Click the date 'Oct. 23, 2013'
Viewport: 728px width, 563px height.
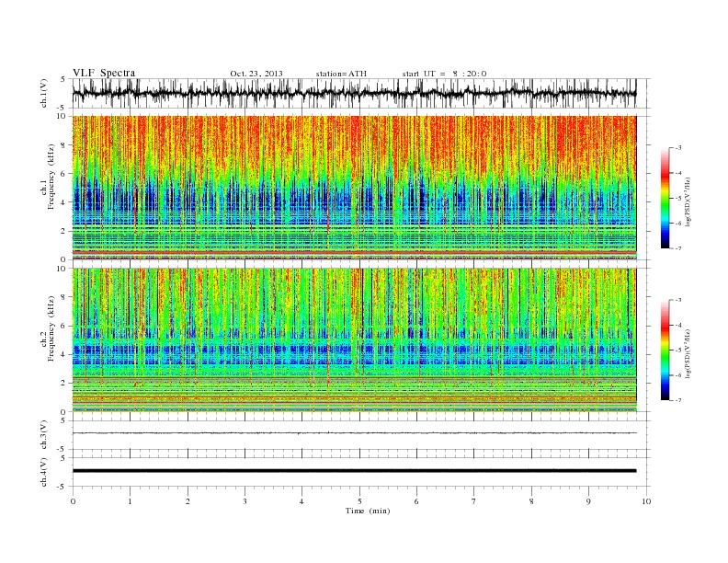coord(256,74)
